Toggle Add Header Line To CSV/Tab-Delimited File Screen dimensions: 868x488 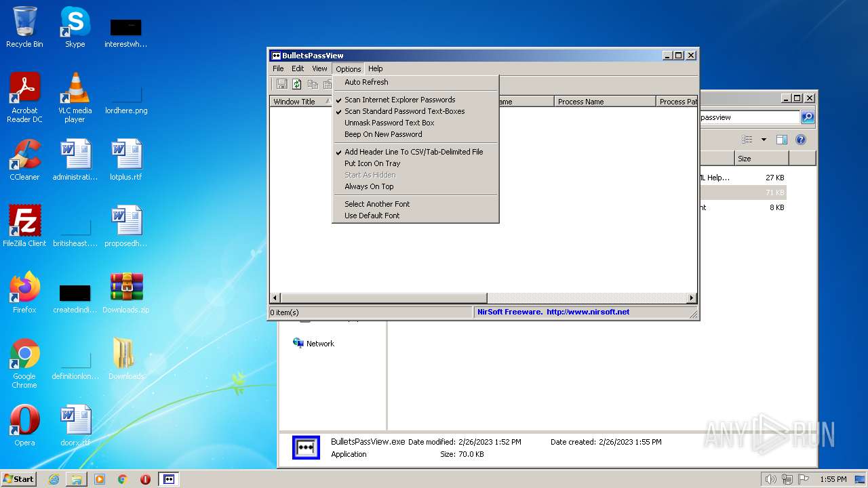pos(414,152)
